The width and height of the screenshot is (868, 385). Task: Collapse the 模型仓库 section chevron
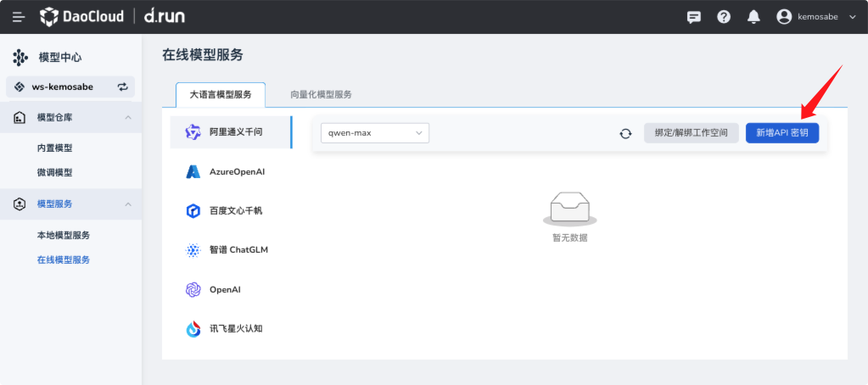click(128, 117)
